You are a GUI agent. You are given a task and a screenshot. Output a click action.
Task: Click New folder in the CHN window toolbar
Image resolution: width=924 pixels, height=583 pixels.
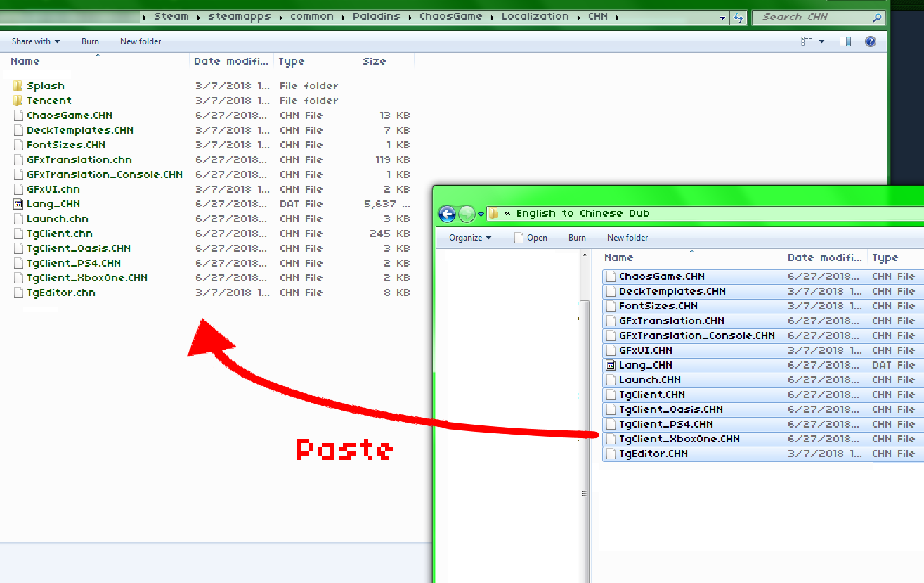[141, 41]
